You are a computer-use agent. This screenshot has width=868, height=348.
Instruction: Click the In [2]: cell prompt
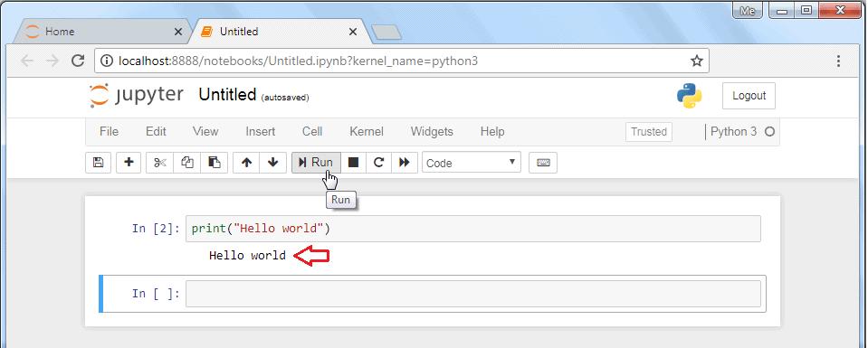pyautogui.click(x=156, y=229)
